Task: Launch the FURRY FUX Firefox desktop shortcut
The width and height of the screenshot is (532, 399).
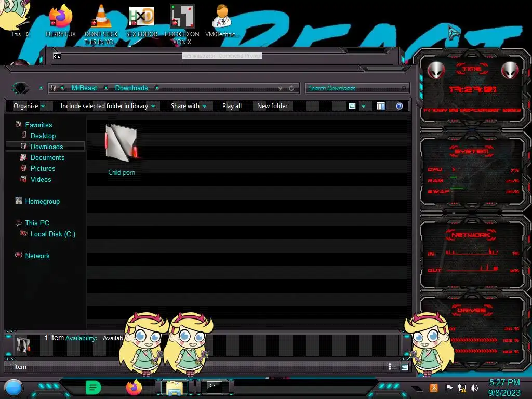Action: [x=60, y=20]
